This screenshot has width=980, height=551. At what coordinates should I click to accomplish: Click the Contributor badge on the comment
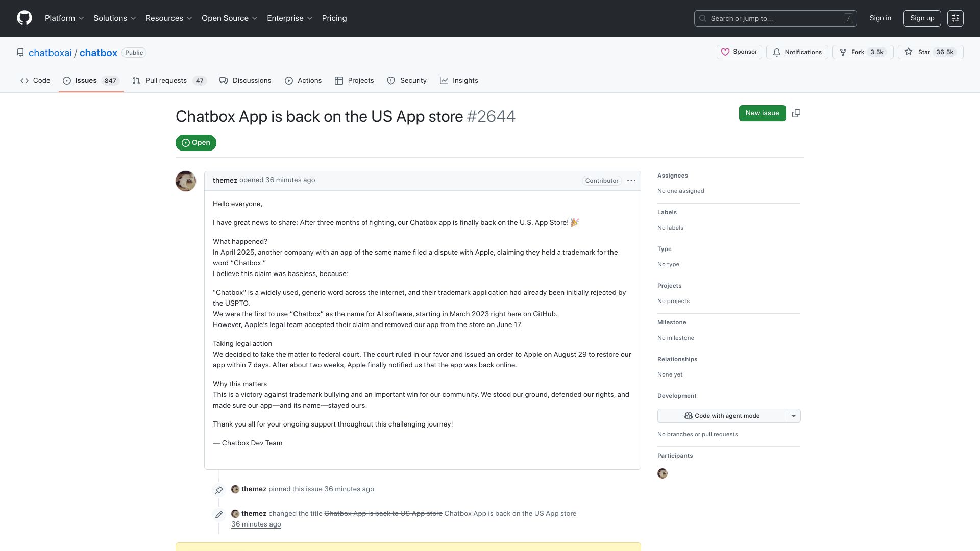pos(602,181)
